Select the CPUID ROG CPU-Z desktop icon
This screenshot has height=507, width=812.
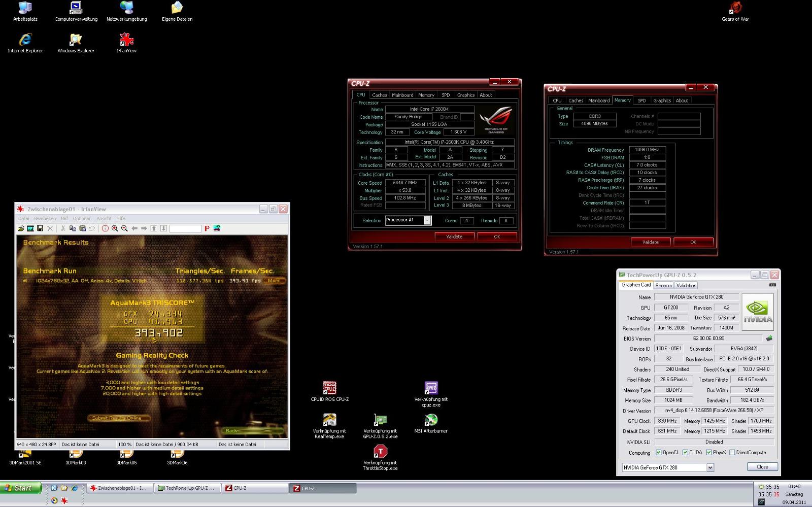[x=330, y=391]
